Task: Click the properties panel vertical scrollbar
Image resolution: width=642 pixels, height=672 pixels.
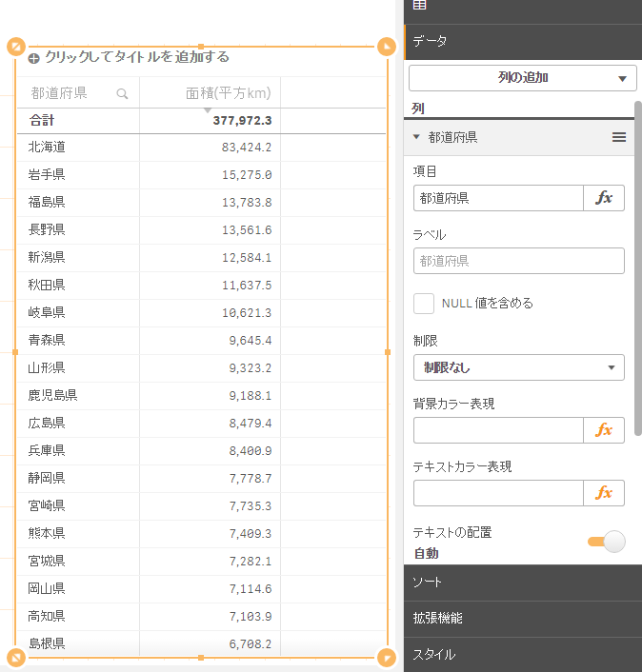Action: [x=638, y=268]
